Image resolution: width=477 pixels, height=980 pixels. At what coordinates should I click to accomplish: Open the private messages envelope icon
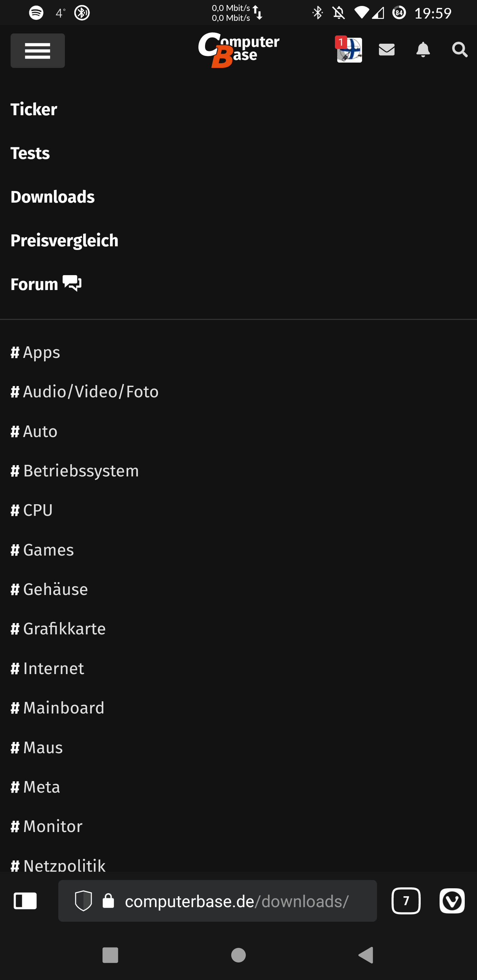[x=386, y=50]
